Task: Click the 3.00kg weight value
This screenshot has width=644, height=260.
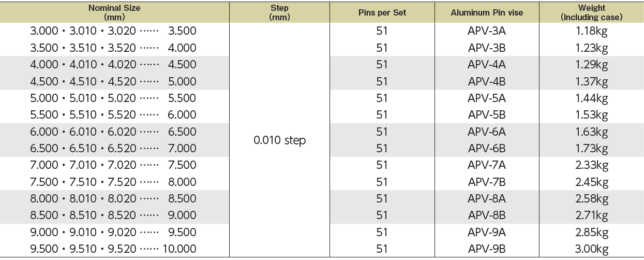Action: [592, 249]
